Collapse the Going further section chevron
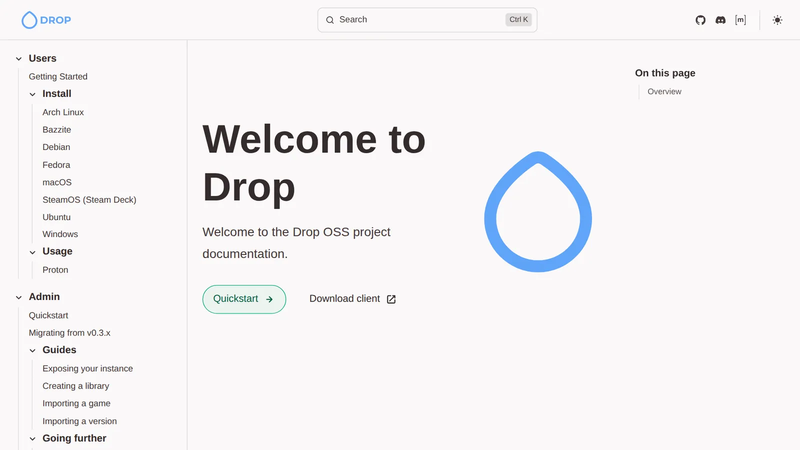Image resolution: width=800 pixels, height=450 pixels. [x=33, y=439]
